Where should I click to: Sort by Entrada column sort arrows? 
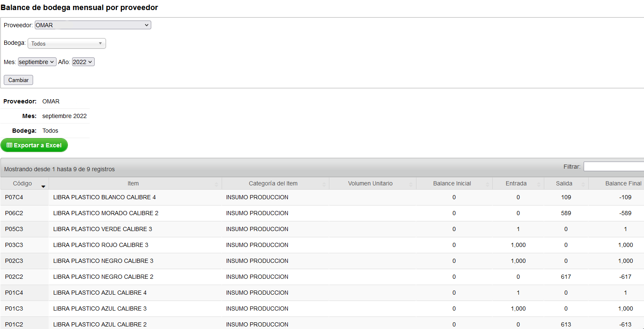[539, 184]
